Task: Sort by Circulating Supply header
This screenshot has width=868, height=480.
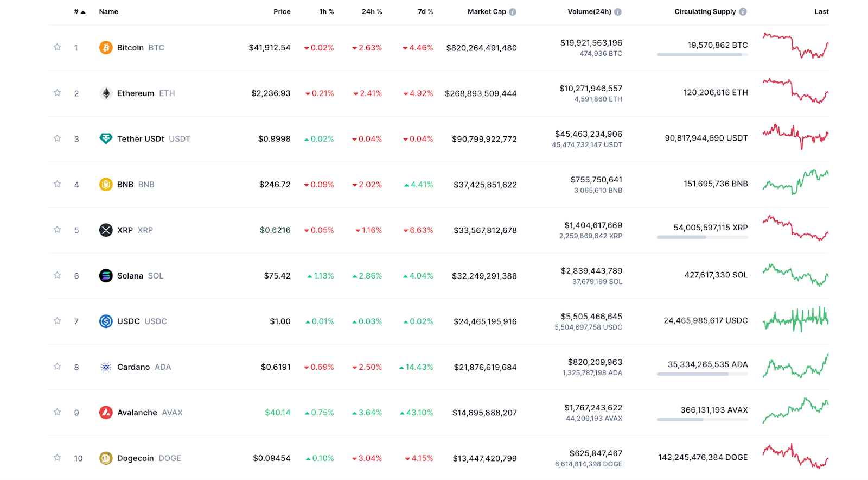Action: 705,11
